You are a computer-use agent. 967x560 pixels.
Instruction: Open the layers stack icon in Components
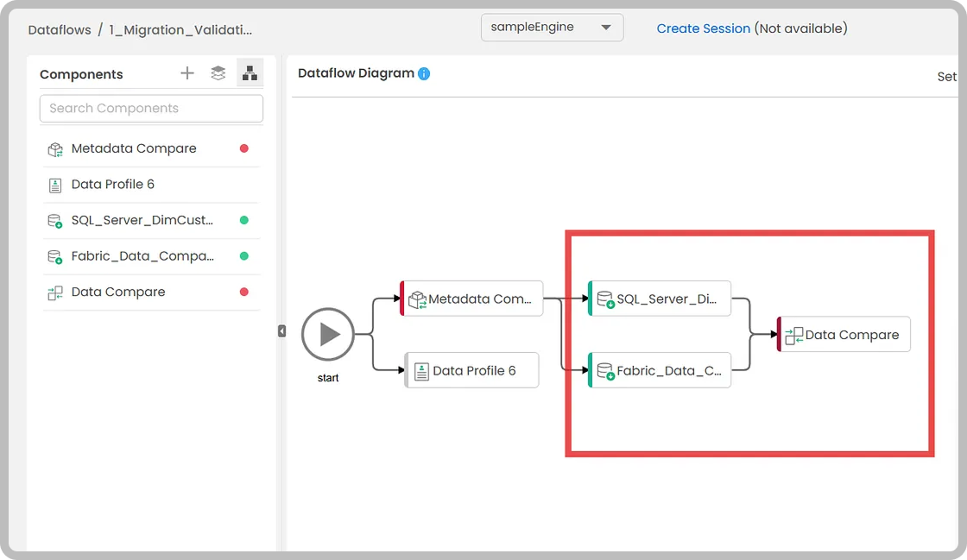(x=218, y=73)
